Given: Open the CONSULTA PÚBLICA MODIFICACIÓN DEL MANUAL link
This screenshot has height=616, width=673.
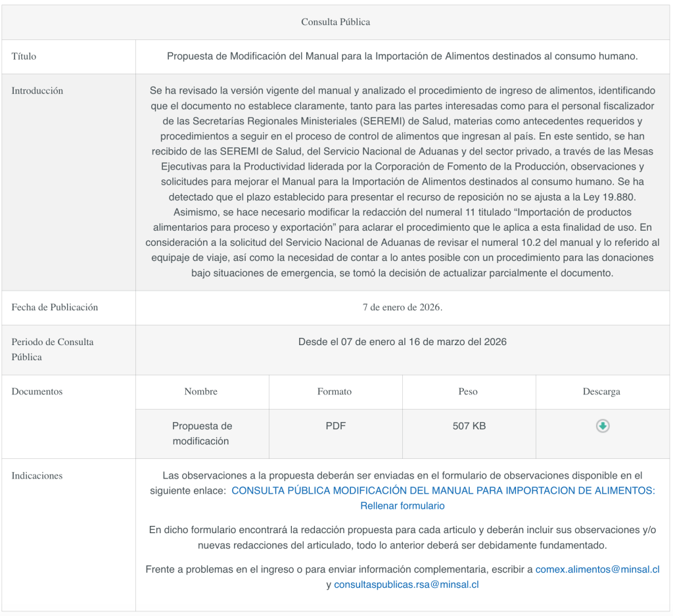Looking at the screenshot, I should [443, 490].
